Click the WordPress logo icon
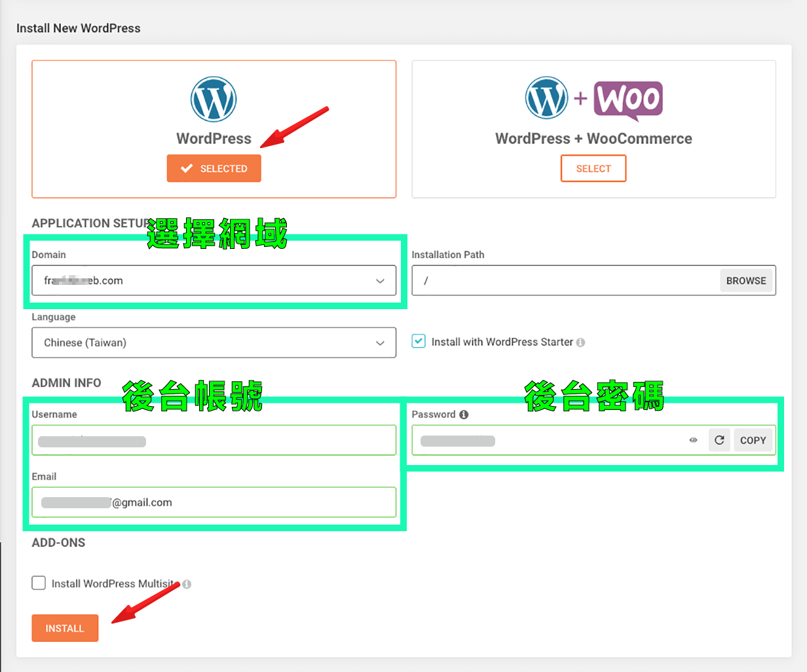The height and width of the screenshot is (672, 807). pyautogui.click(x=214, y=99)
